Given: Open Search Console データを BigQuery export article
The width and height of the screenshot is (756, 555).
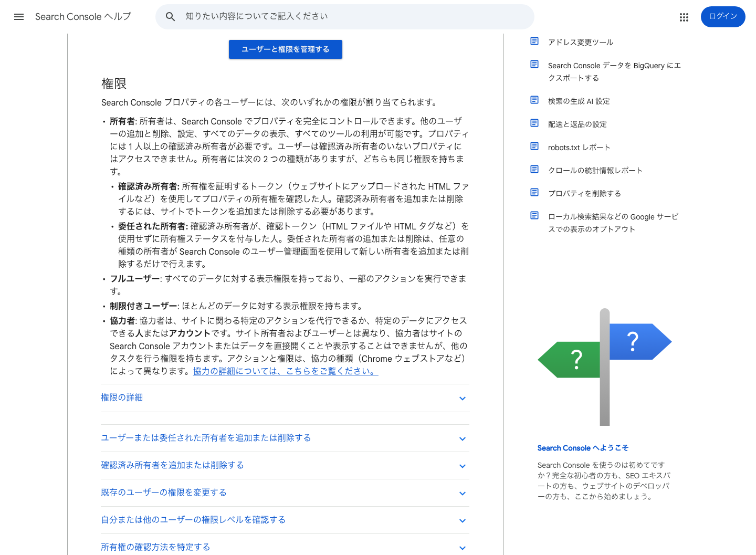Looking at the screenshot, I should coord(614,72).
